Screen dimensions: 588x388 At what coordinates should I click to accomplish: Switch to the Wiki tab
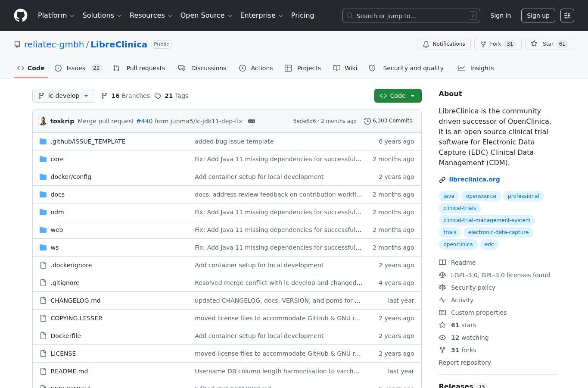[345, 68]
